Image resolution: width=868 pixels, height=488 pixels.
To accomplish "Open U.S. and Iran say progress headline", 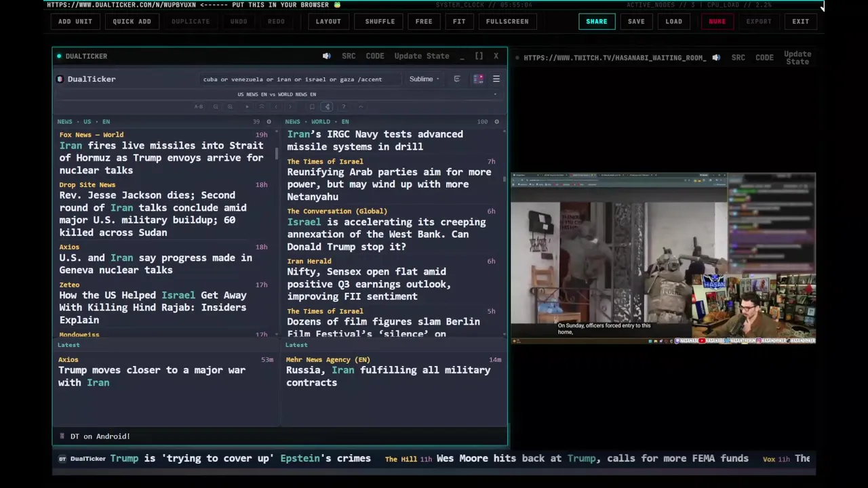I will tap(155, 264).
